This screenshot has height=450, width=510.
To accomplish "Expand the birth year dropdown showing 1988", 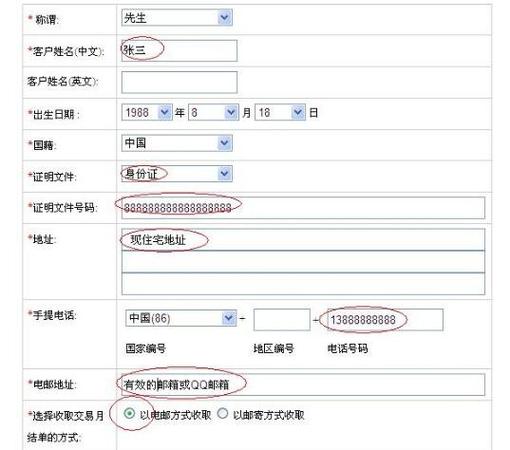I will coord(147,112).
